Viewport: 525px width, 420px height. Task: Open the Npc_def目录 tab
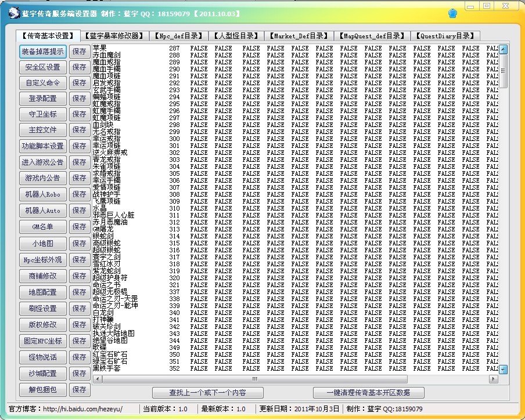point(178,36)
